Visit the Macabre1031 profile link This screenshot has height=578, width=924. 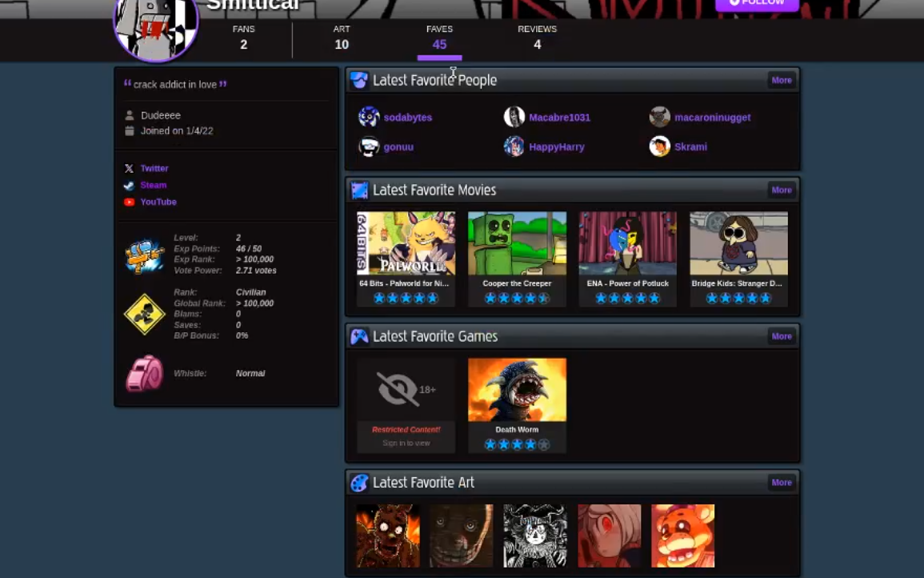point(559,118)
